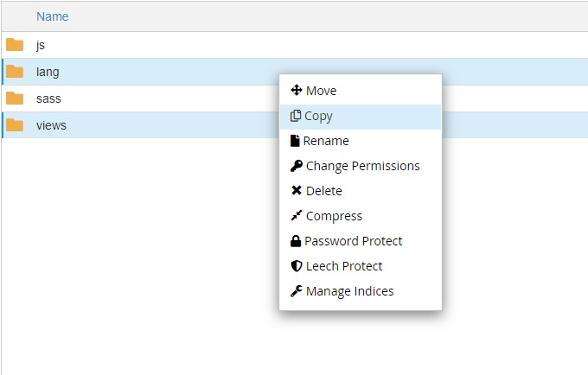
Task: Click the js folder name
Action: tap(41, 45)
